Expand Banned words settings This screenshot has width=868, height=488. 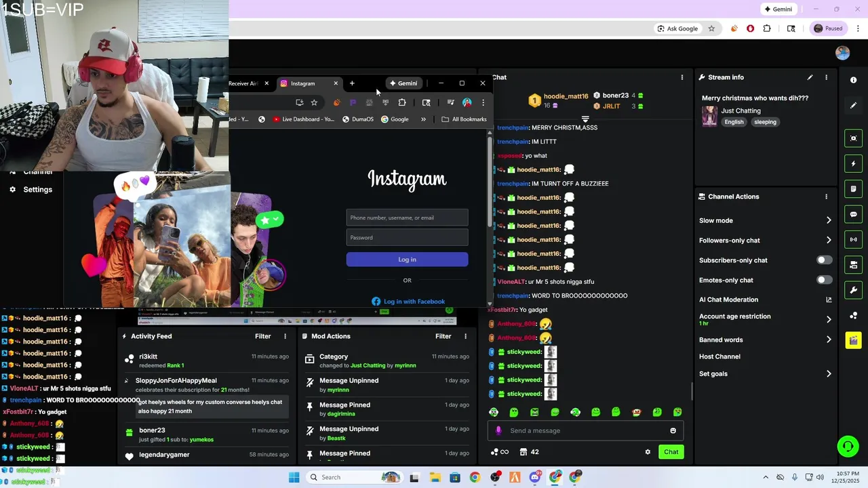point(829,340)
